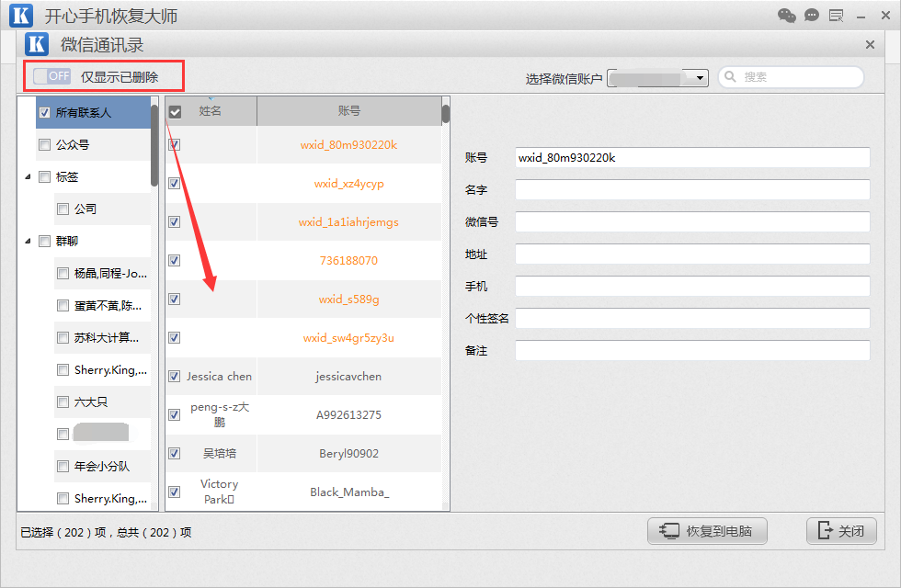
Task: Uncheck the wxid_s589g row checkbox
Action: point(174,300)
